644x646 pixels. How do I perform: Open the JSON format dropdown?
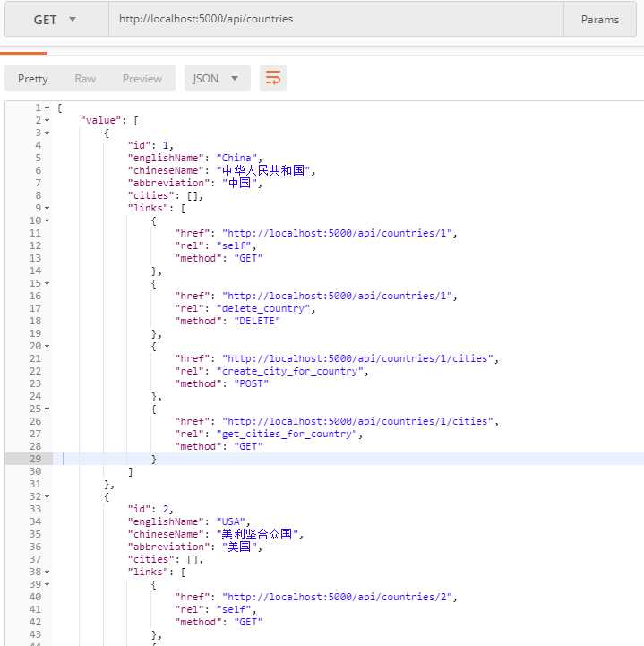(217, 78)
